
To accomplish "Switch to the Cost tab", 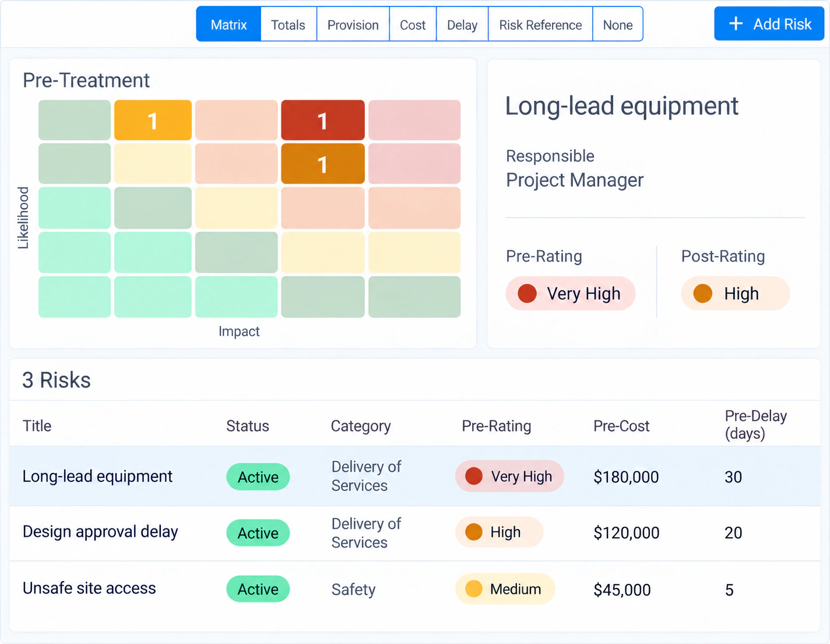I will [x=413, y=24].
